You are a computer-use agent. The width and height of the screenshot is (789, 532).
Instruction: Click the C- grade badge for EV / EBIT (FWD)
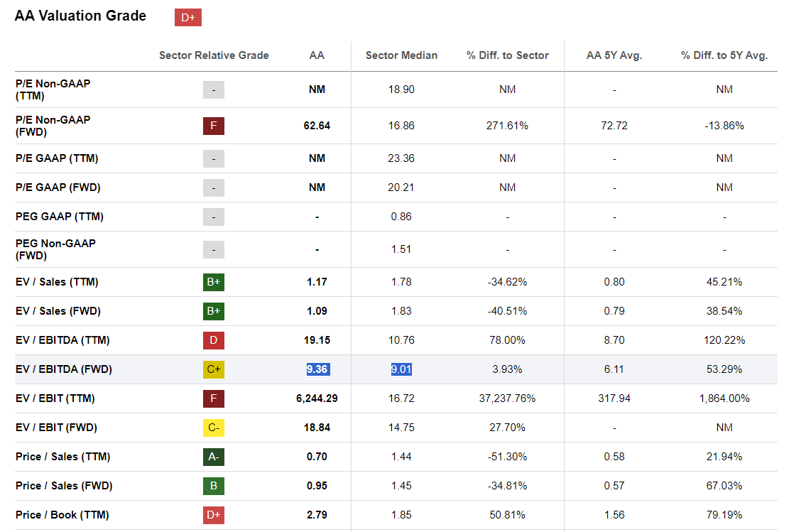click(213, 428)
